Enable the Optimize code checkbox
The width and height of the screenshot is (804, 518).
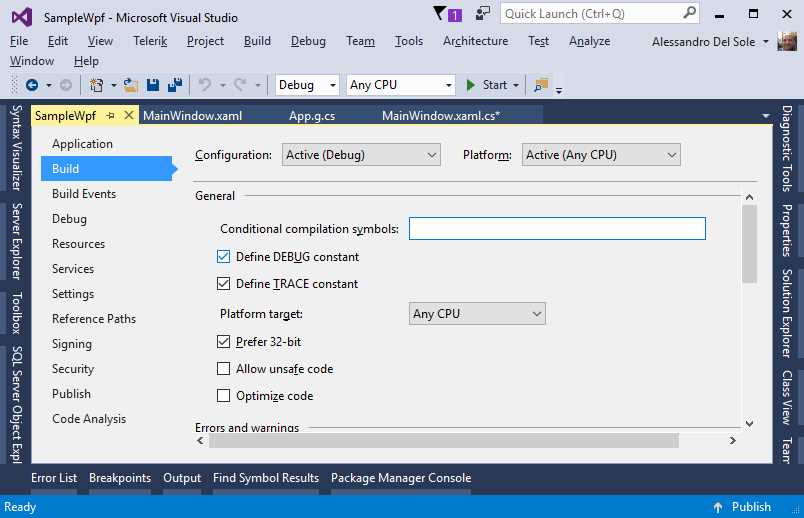pos(224,395)
